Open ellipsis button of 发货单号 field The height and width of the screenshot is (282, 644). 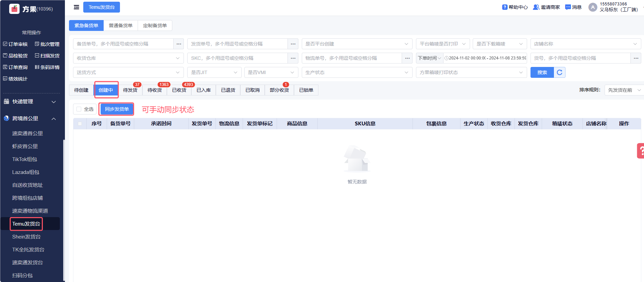293,44
